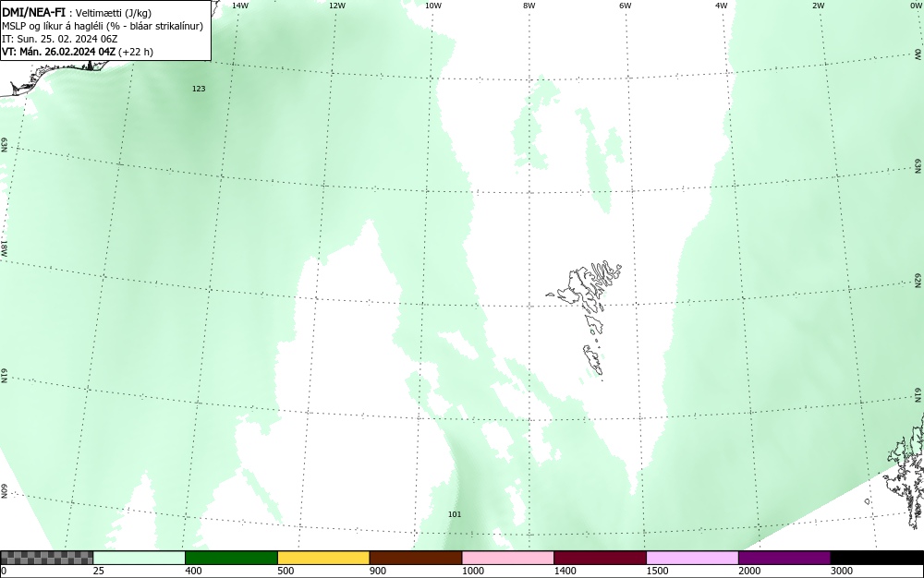Click the 2W longitude label
Screen dimensions: 924x578
pyautogui.click(x=818, y=6)
